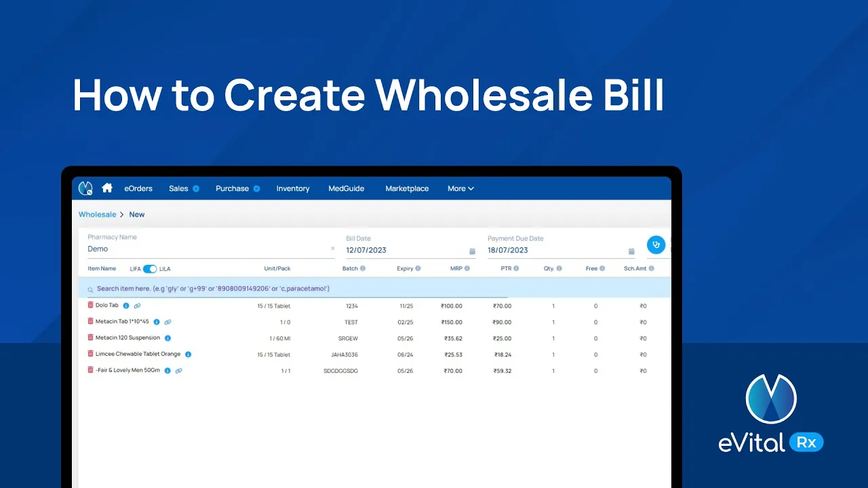Screen dimensions: 868x488
Task: Open the eOrders menu
Action: (x=138, y=188)
